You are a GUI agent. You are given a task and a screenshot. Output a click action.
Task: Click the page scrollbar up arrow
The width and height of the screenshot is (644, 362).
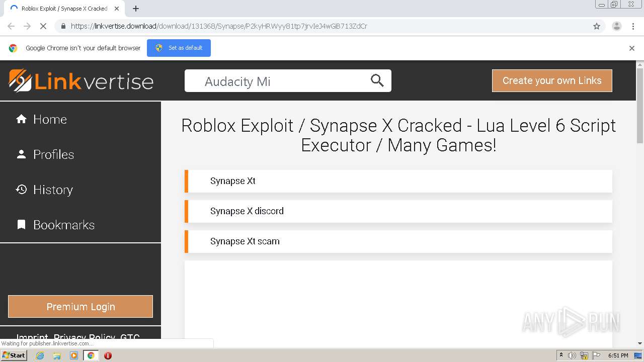tap(640, 64)
